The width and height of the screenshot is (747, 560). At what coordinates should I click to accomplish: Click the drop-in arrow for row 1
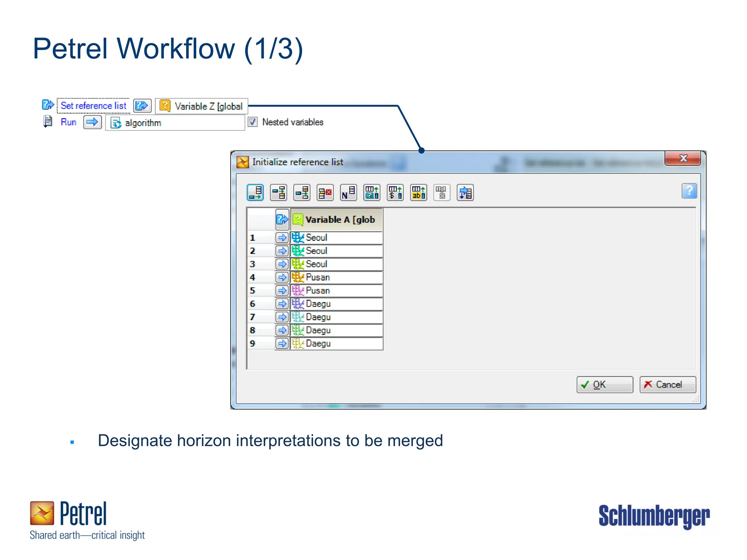point(282,238)
